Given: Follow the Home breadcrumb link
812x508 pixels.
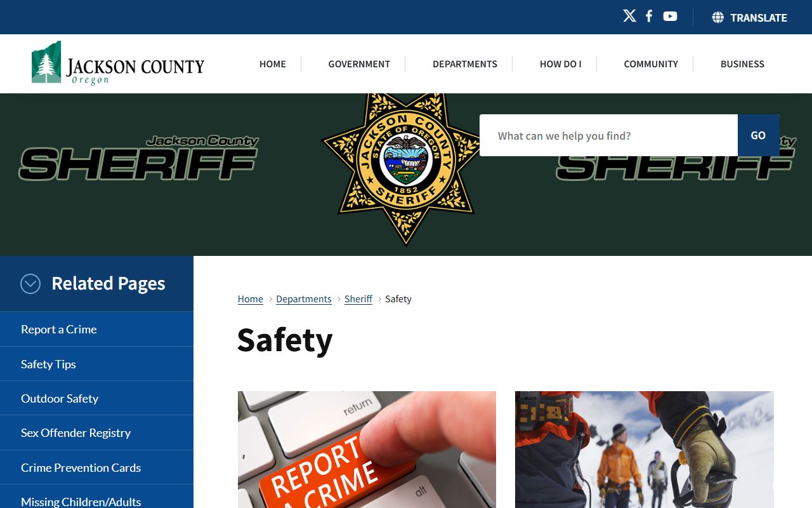Looking at the screenshot, I should pyautogui.click(x=251, y=299).
